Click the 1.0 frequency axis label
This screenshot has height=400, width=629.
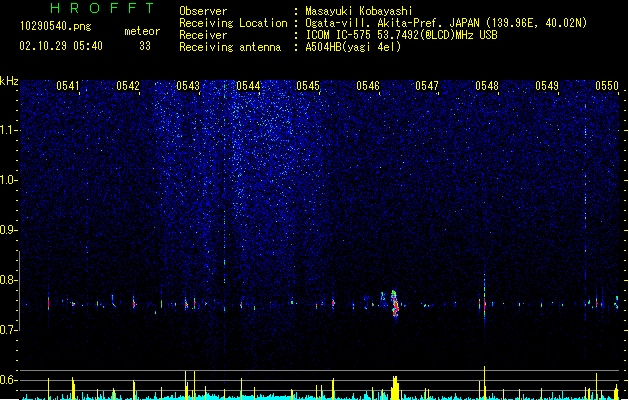(9, 180)
